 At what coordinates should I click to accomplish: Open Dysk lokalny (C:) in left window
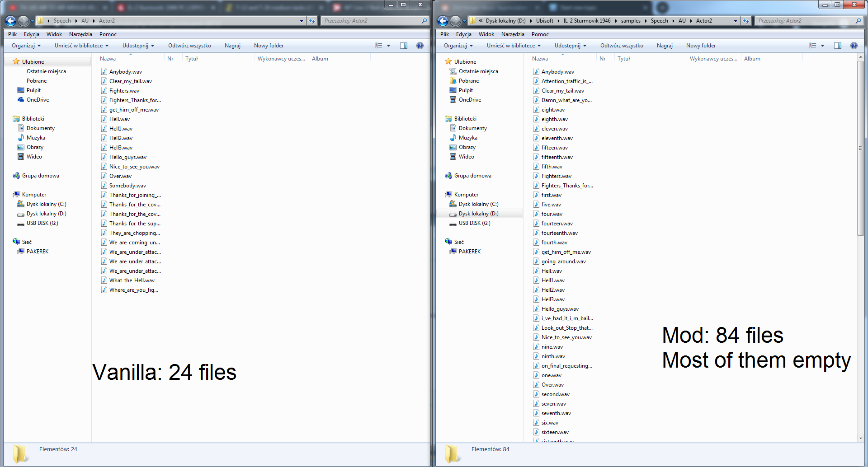click(46, 204)
